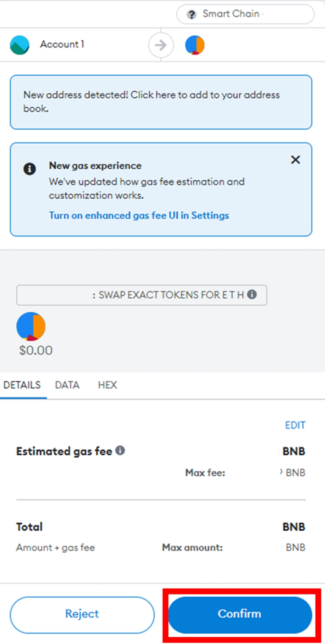Screen dimensions: 325x644
Task: Select the HEX tab
Action: pos(107,385)
